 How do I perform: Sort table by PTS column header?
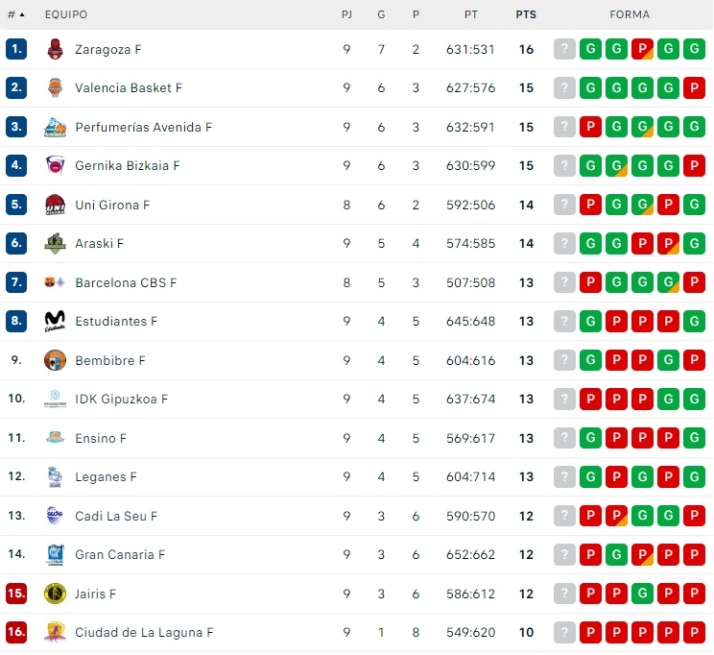click(x=526, y=15)
